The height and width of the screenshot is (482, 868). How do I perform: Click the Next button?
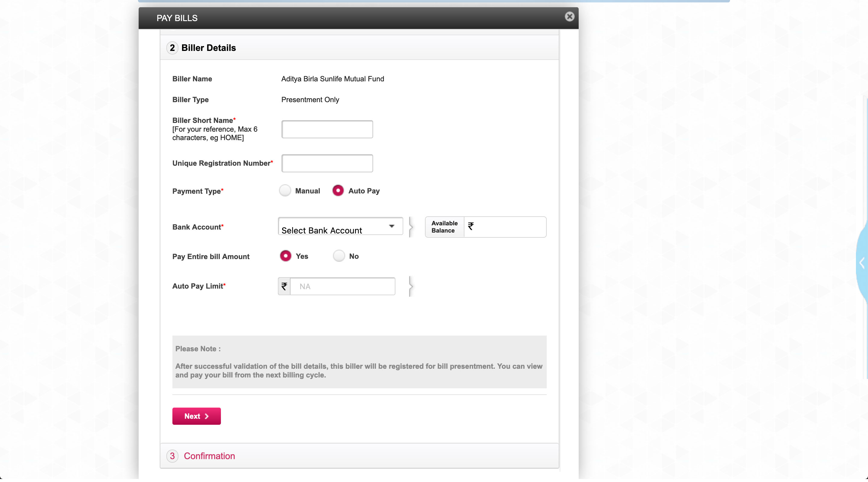[x=196, y=416]
